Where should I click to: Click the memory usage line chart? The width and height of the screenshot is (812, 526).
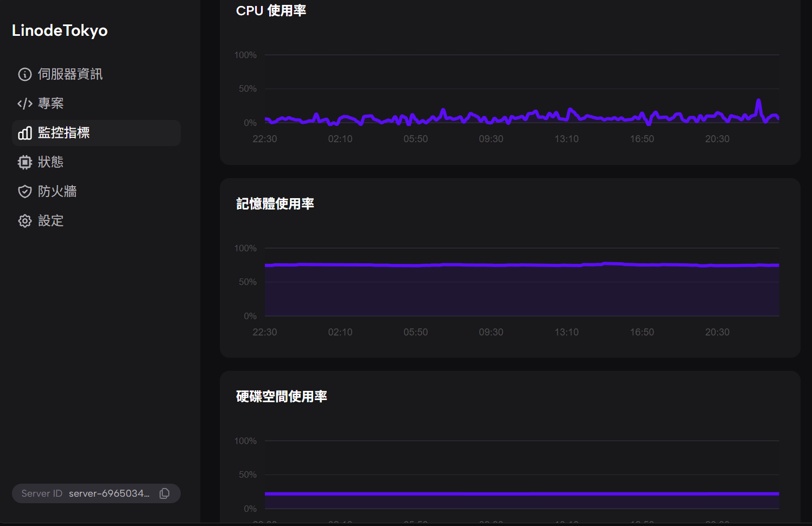[521, 265]
